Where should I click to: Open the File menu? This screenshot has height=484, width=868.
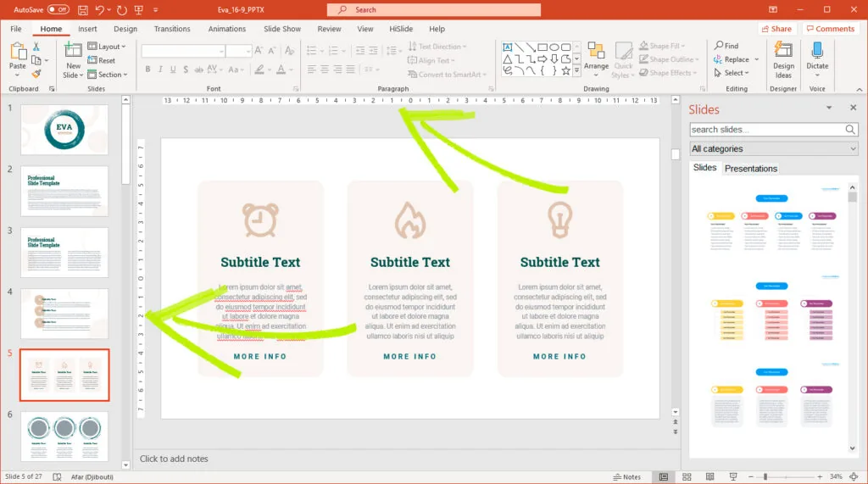point(16,29)
